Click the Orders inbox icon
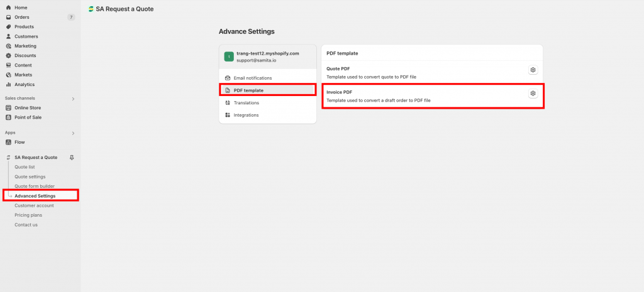 click(x=8, y=17)
